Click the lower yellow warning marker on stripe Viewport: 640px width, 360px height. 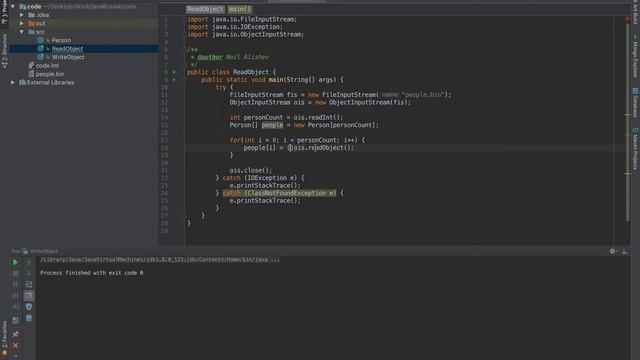tap(628, 173)
